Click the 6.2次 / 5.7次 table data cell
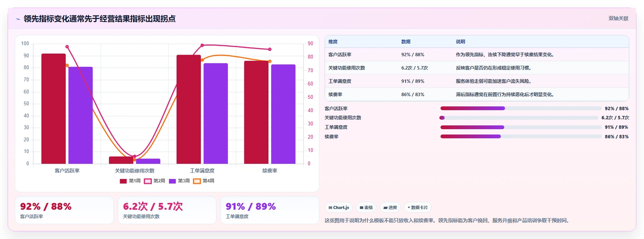 click(415, 68)
